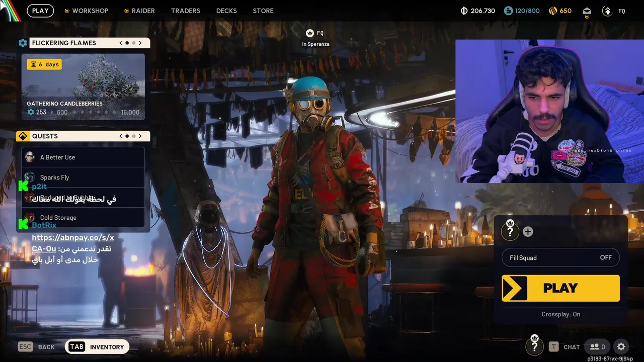Open the A Better Use quest
The image size is (644, 362).
pyautogui.click(x=83, y=157)
